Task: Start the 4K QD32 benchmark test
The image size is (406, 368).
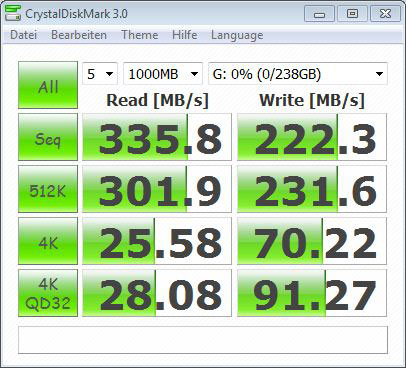Action: pyautogui.click(x=48, y=293)
